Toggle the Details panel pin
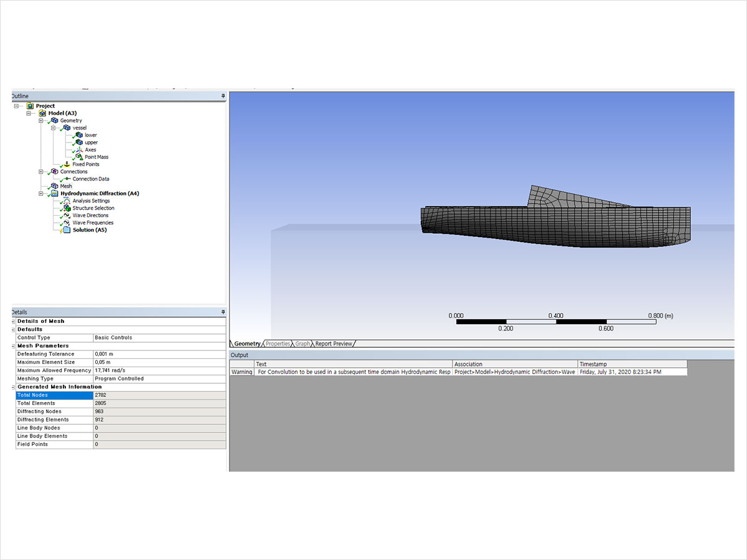This screenshot has width=747, height=560. click(223, 312)
